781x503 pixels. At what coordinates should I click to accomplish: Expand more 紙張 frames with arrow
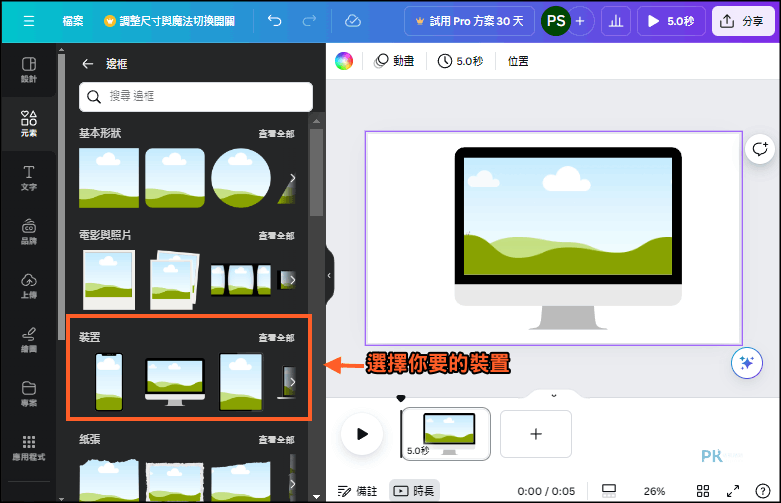(x=292, y=484)
